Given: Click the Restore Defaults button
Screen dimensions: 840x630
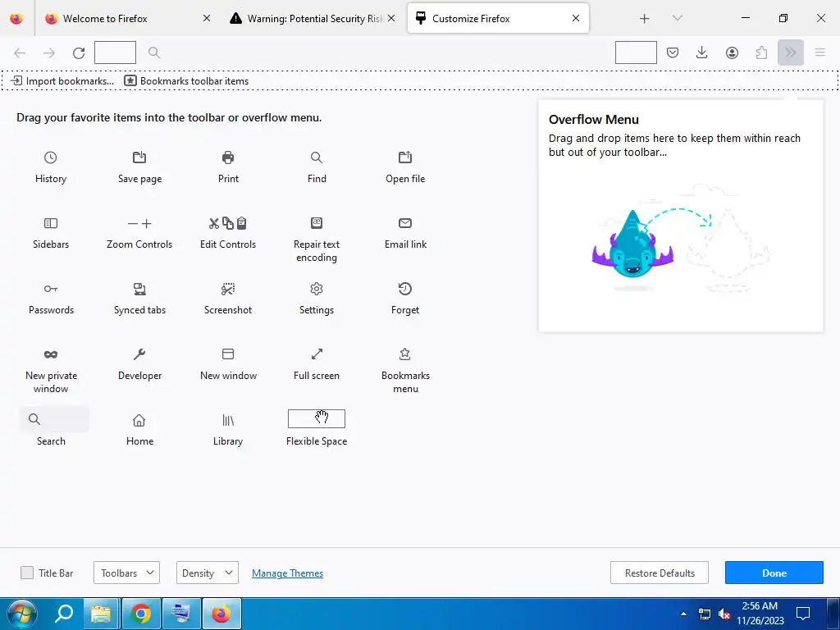Looking at the screenshot, I should point(660,573).
